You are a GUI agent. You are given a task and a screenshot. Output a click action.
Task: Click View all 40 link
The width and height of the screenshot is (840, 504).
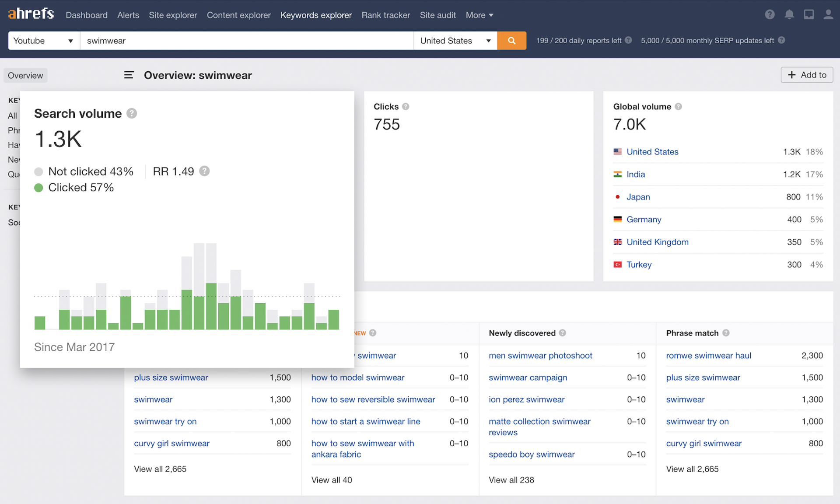(x=332, y=480)
